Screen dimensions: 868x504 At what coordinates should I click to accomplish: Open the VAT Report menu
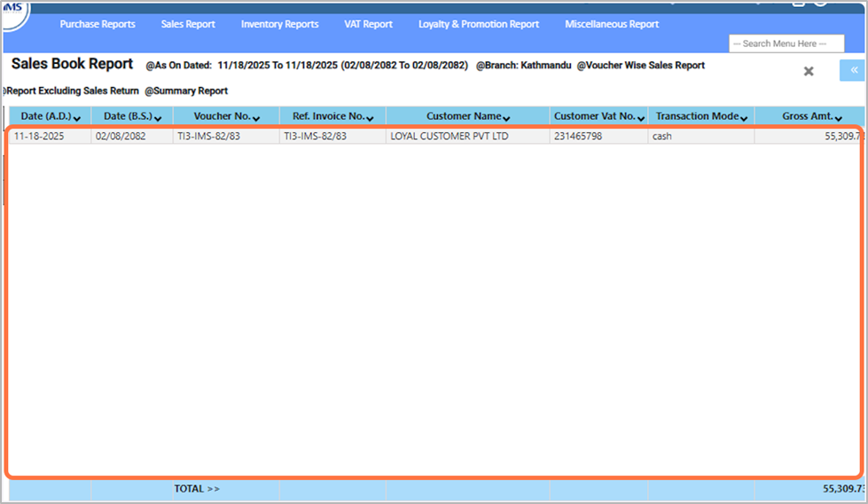tap(368, 24)
